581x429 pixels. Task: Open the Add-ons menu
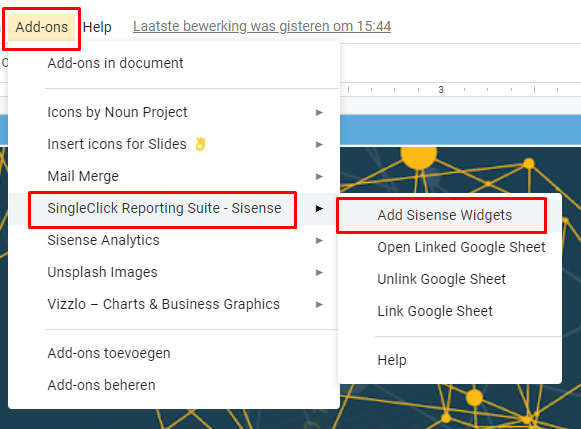(x=42, y=27)
